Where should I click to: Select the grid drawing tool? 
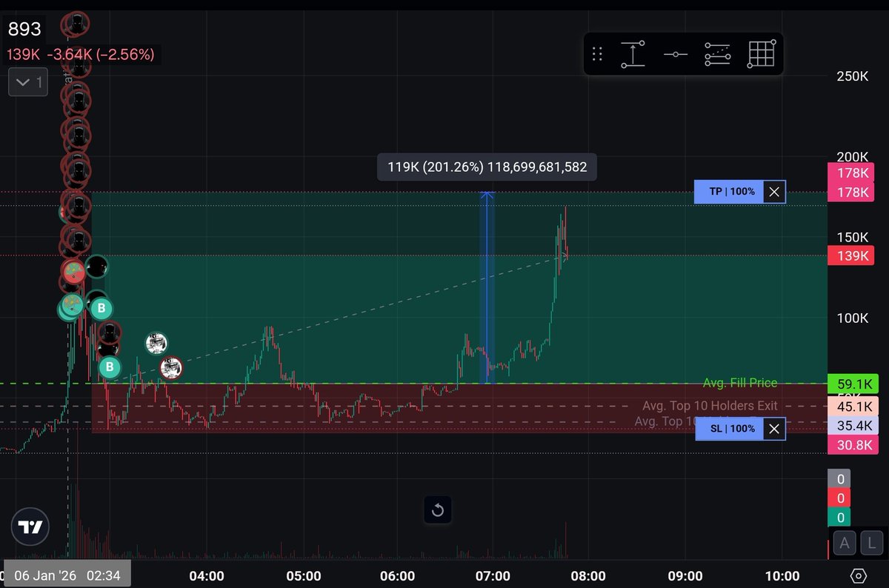pyautogui.click(x=761, y=54)
